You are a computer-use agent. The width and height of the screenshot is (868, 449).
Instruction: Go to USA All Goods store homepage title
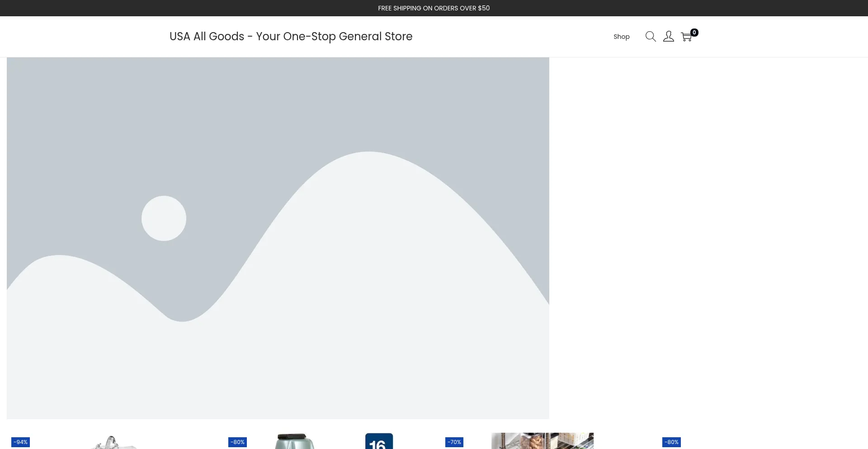291,36
